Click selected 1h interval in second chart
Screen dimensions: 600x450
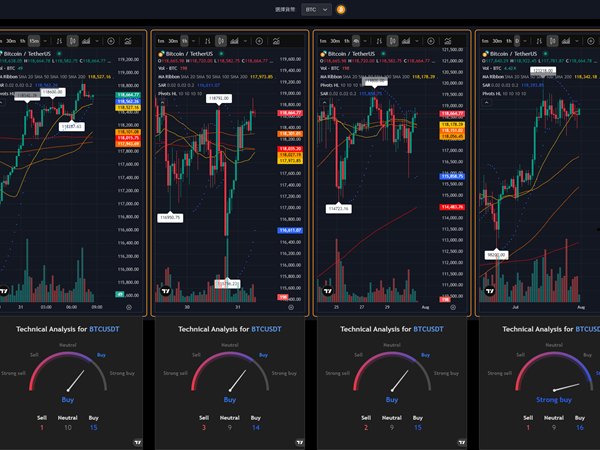click(184, 41)
